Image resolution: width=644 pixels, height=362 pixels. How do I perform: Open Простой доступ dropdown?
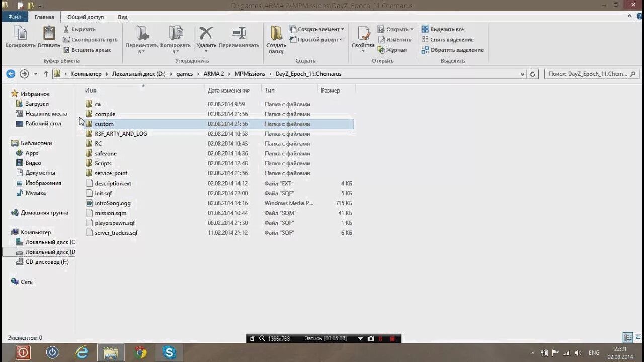pyautogui.click(x=315, y=40)
